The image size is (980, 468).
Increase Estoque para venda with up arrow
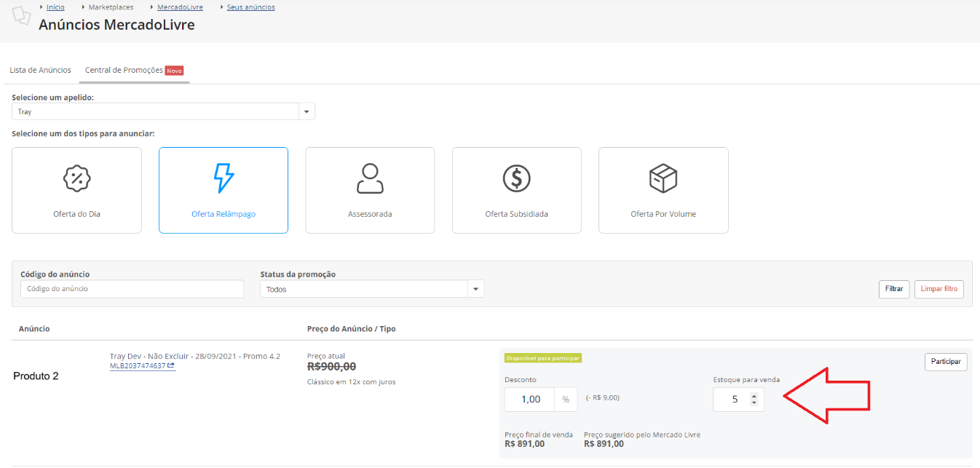click(754, 395)
